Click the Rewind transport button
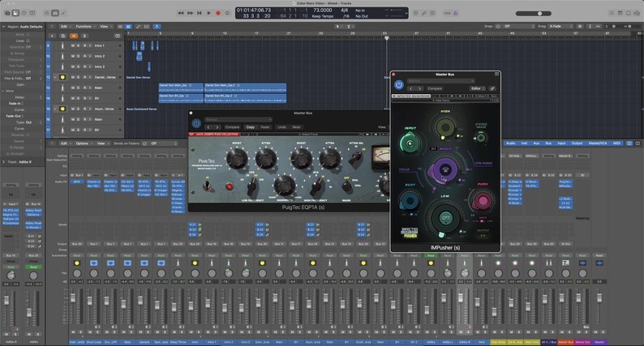Screen dimensions: 644x346 [x=181, y=13]
